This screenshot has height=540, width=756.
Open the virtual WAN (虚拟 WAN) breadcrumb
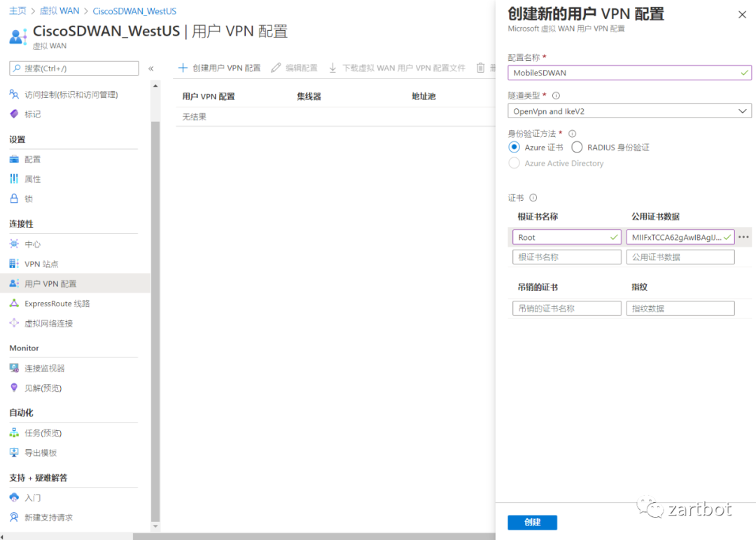[59, 10]
